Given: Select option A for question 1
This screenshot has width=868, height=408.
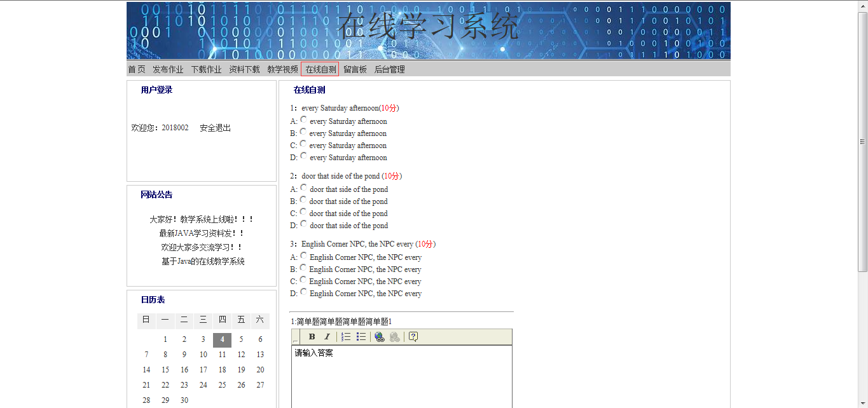Looking at the screenshot, I should click(x=304, y=119).
